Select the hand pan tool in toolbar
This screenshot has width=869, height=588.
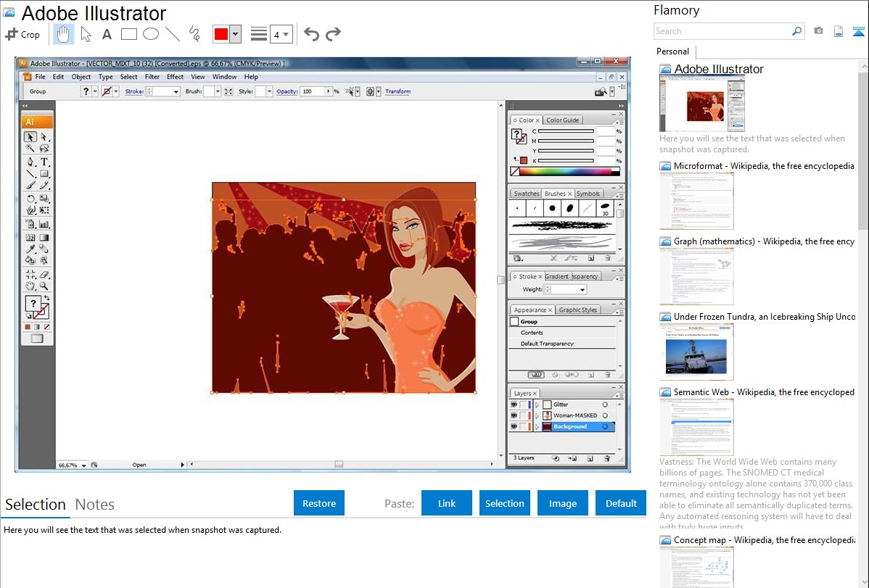(63, 34)
